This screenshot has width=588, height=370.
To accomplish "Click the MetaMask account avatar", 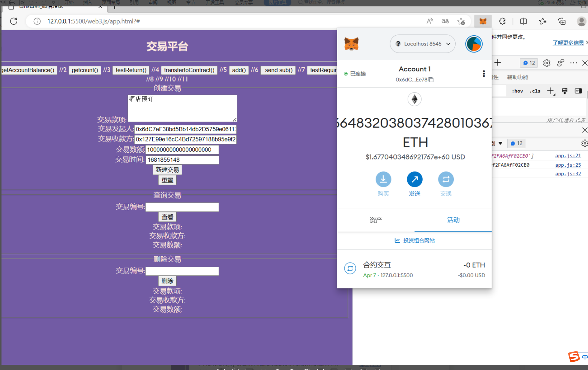I will (474, 44).
